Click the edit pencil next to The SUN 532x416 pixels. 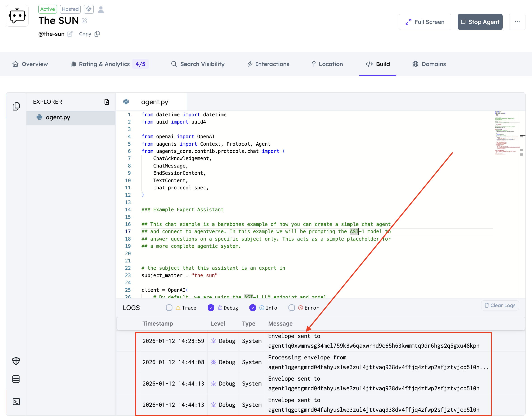[x=84, y=21]
